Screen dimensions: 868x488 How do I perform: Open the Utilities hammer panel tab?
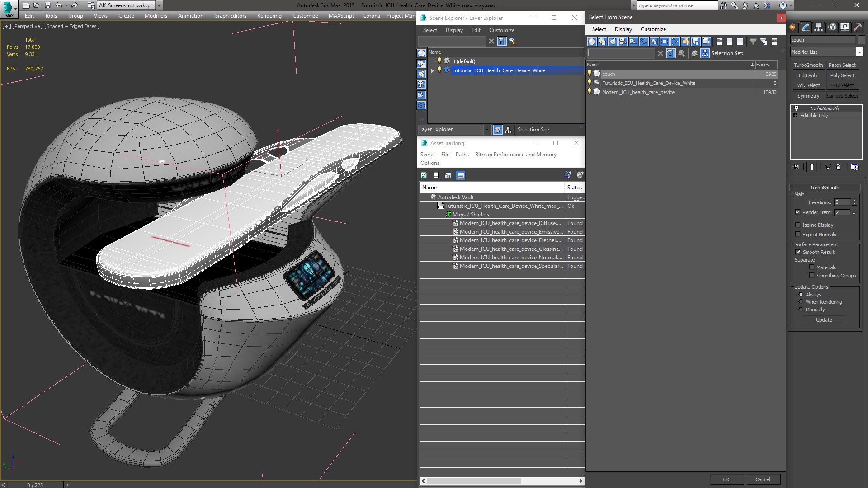point(858,28)
